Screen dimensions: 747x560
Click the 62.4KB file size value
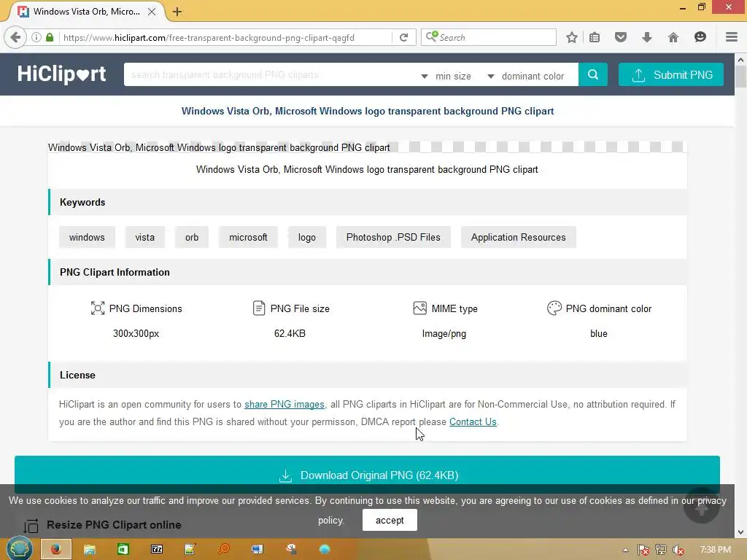point(290,333)
